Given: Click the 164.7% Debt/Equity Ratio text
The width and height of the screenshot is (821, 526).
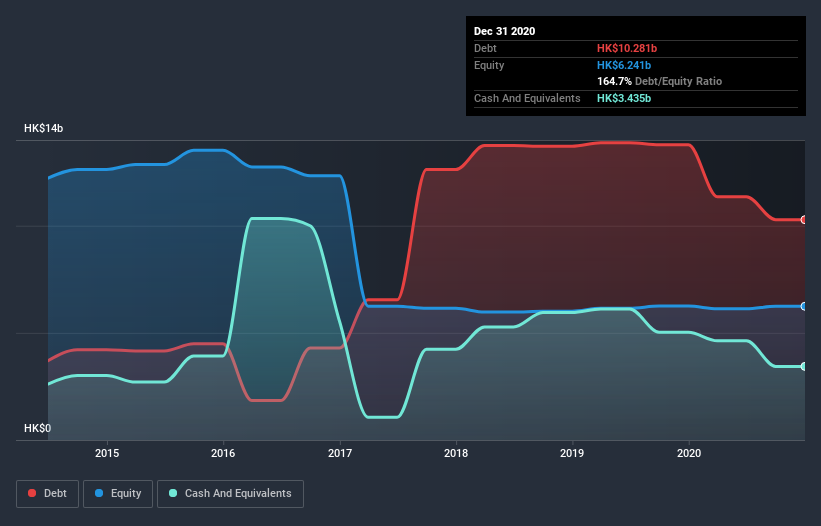Looking at the screenshot, I should click(659, 81).
